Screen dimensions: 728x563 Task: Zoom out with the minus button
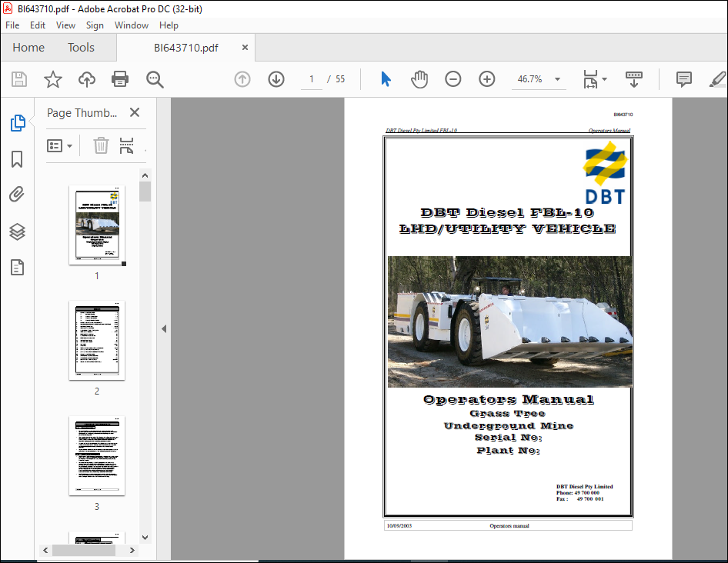click(x=453, y=79)
